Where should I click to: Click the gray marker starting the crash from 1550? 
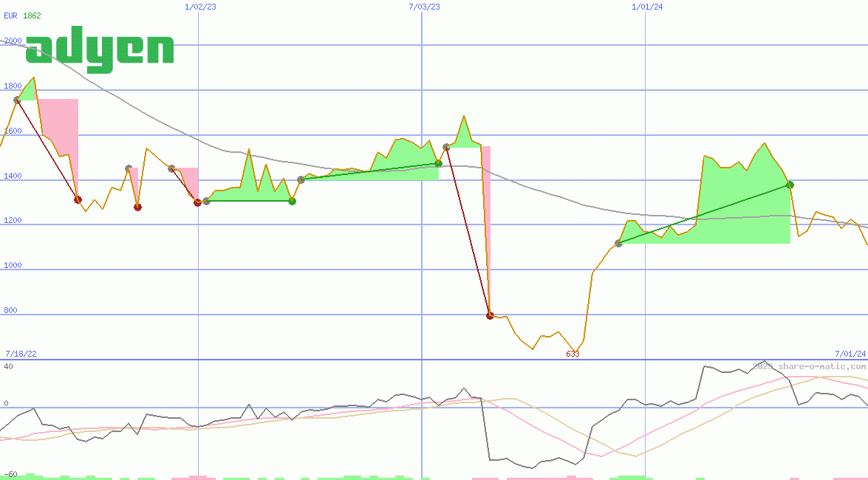pyautogui.click(x=447, y=147)
